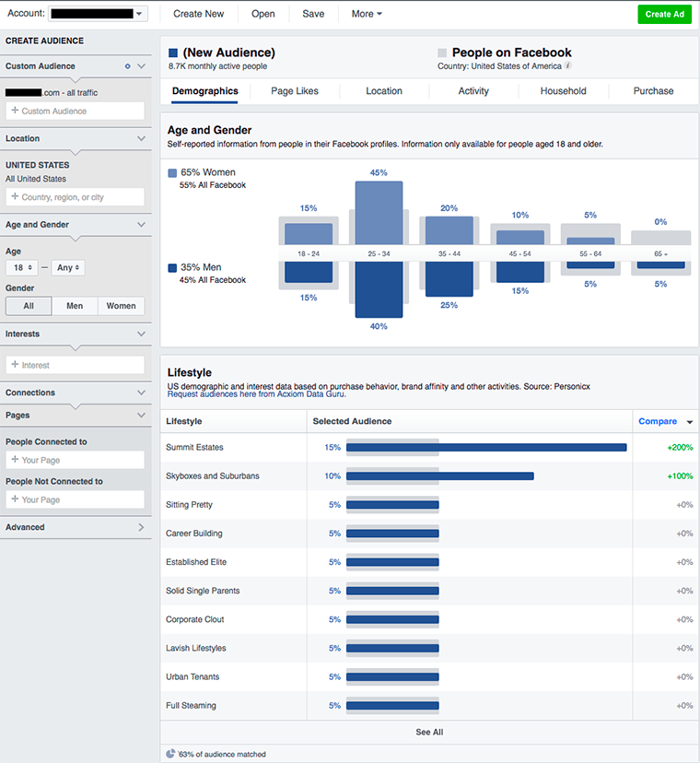This screenshot has height=763, width=700.
Task: Open the maximum age Any dropdown
Action: [x=68, y=267]
